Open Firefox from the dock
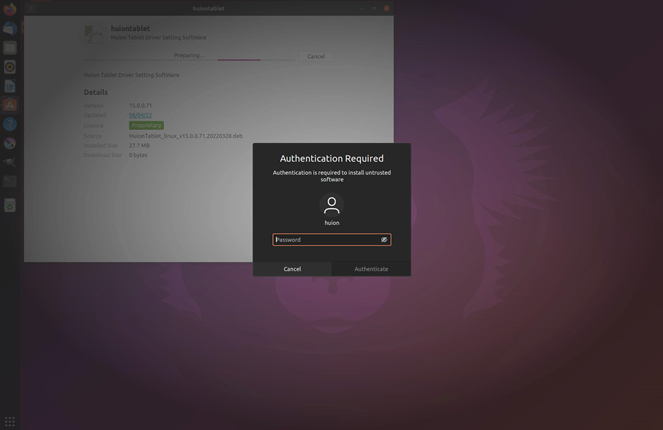Image resolution: width=663 pixels, height=430 pixels. click(x=10, y=9)
